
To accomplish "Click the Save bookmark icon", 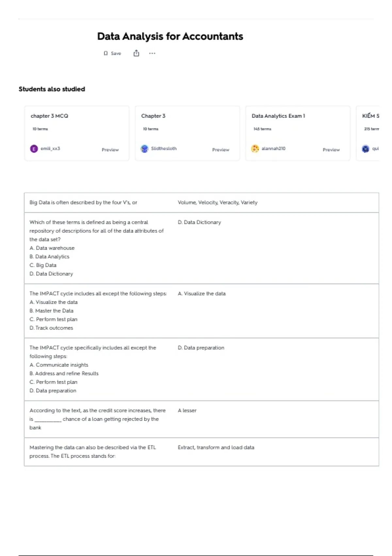I will click(106, 53).
